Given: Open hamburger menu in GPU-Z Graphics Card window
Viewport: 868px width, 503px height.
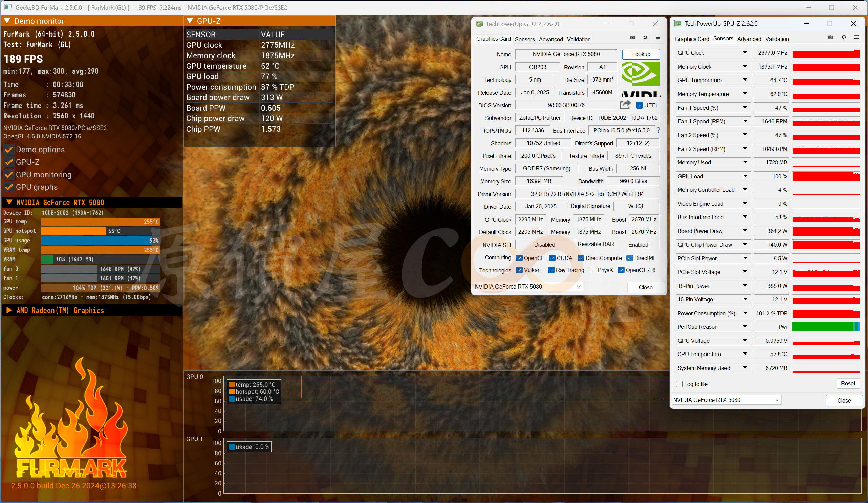Looking at the screenshot, I should coord(658,38).
